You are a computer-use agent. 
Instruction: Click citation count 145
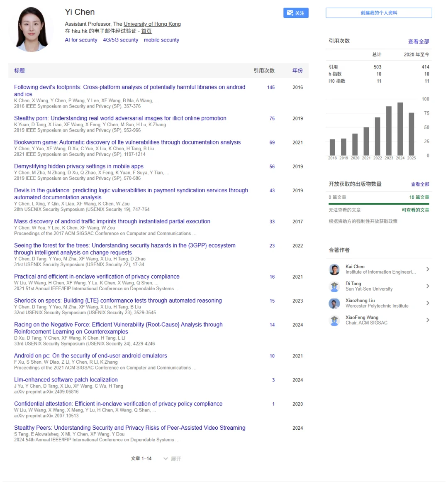(270, 88)
